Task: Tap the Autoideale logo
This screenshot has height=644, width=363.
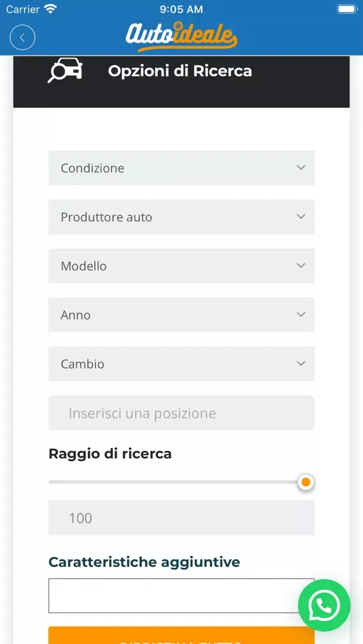Action: [181, 37]
